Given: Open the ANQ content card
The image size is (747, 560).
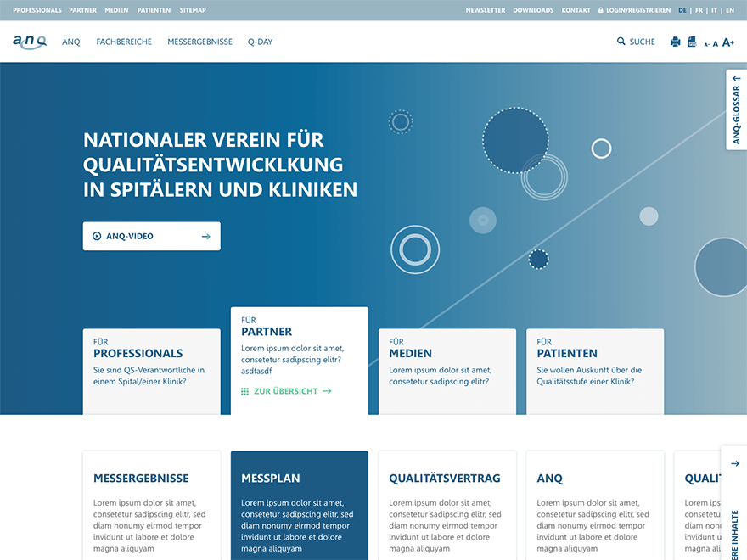Looking at the screenshot, I should click(595, 505).
